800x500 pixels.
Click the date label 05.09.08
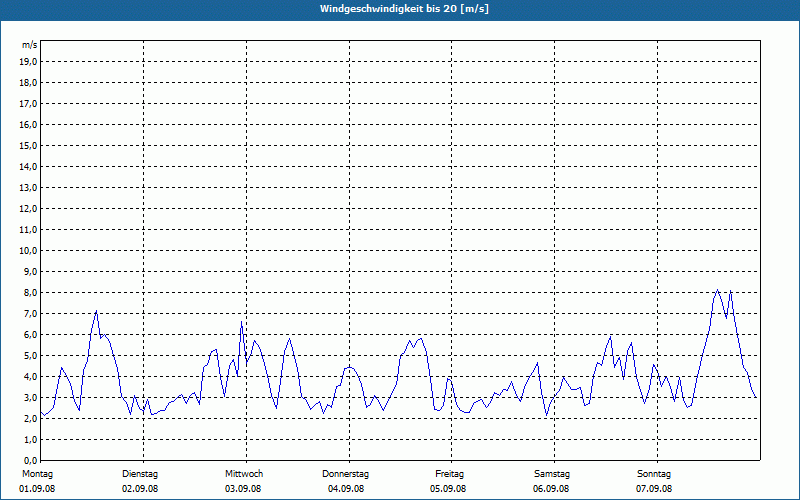point(448,489)
